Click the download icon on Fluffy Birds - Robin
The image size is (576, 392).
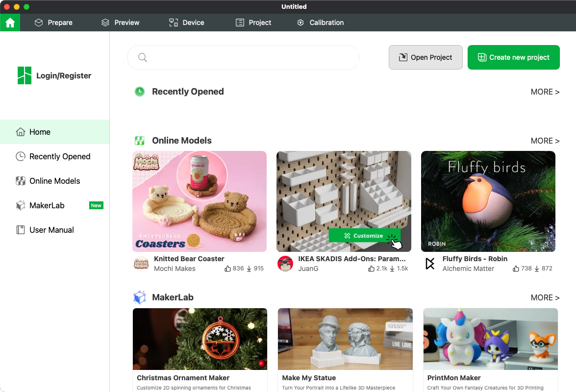click(537, 269)
